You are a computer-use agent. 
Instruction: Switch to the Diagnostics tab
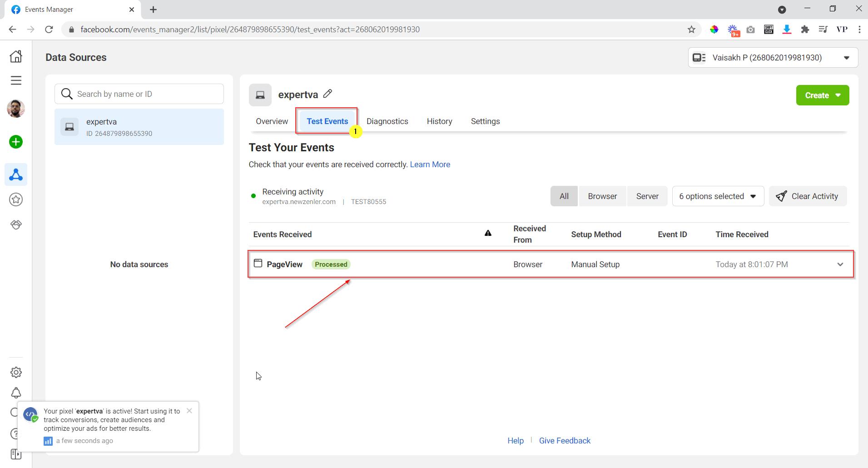point(387,121)
